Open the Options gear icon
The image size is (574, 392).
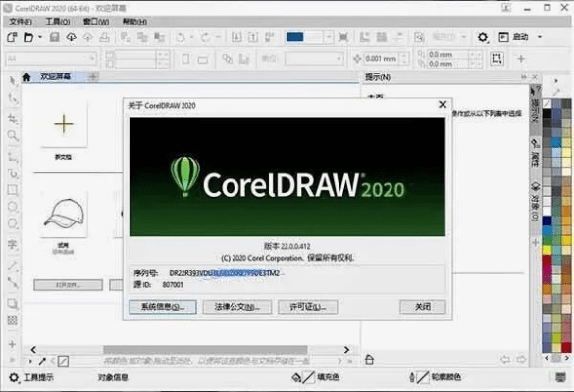[x=483, y=37]
